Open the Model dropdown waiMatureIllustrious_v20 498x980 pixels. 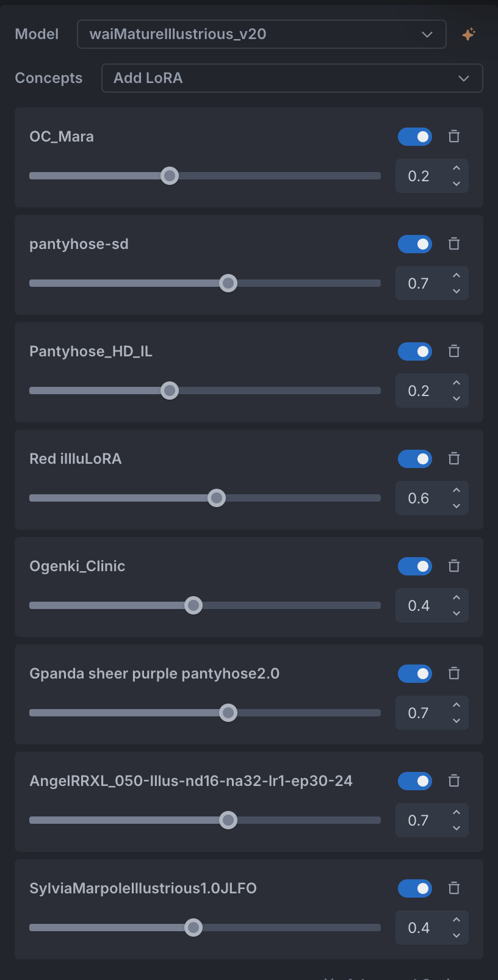click(261, 34)
